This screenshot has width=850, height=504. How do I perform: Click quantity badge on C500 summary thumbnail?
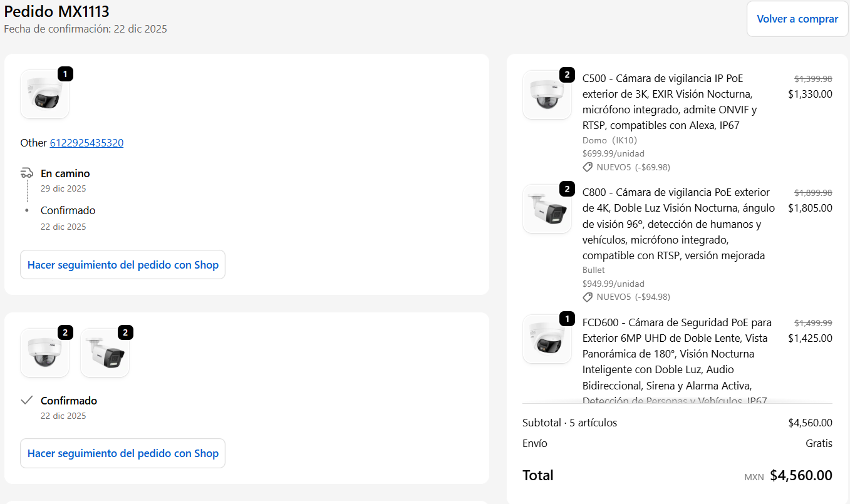pos(566,75)
